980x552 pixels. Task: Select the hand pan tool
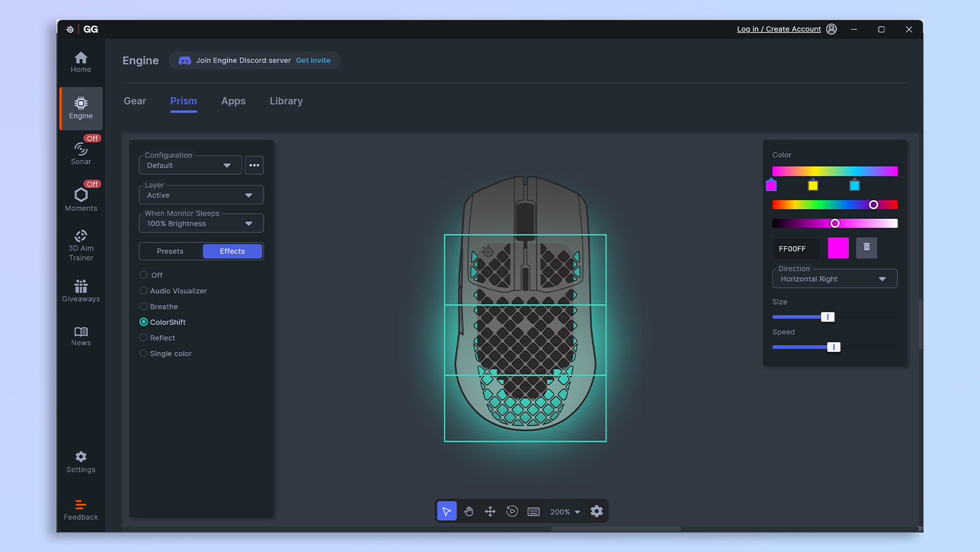(469, 512)
